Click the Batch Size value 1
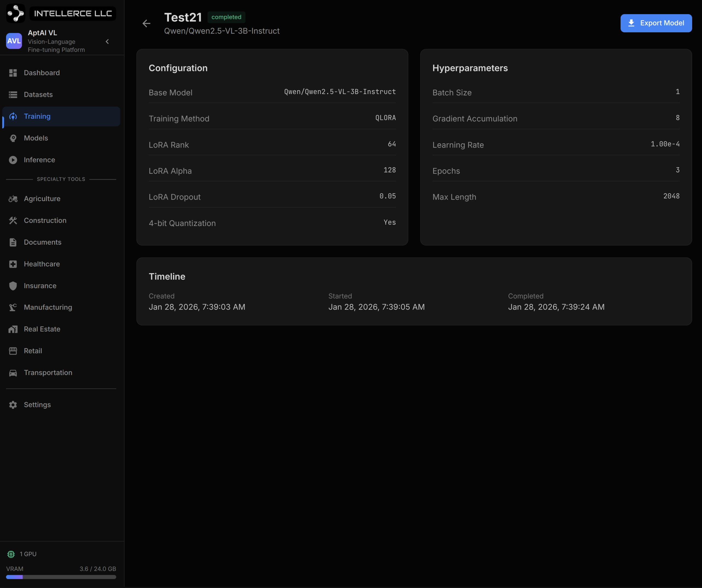702x588 pixels. click(x=678, y=92)
